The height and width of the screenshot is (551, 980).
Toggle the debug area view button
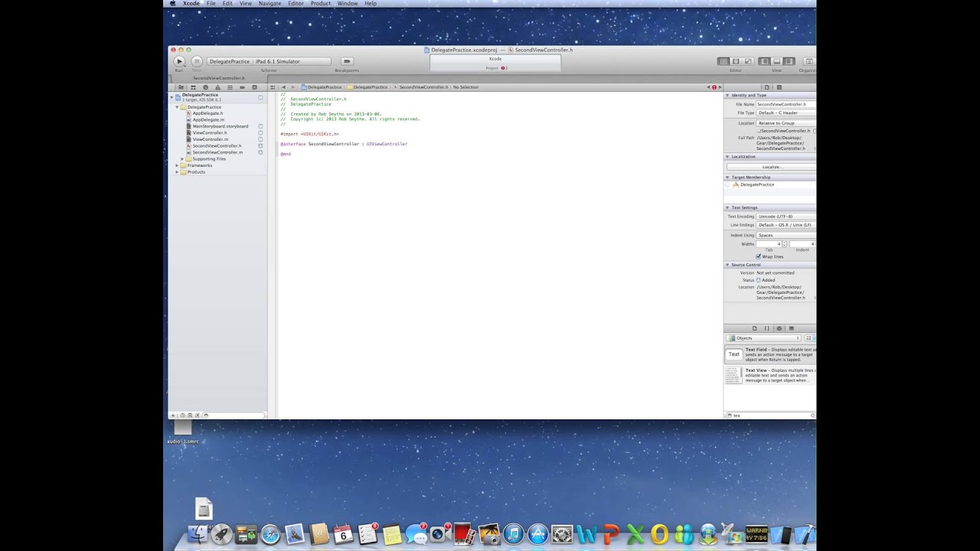tap(776, 61)
